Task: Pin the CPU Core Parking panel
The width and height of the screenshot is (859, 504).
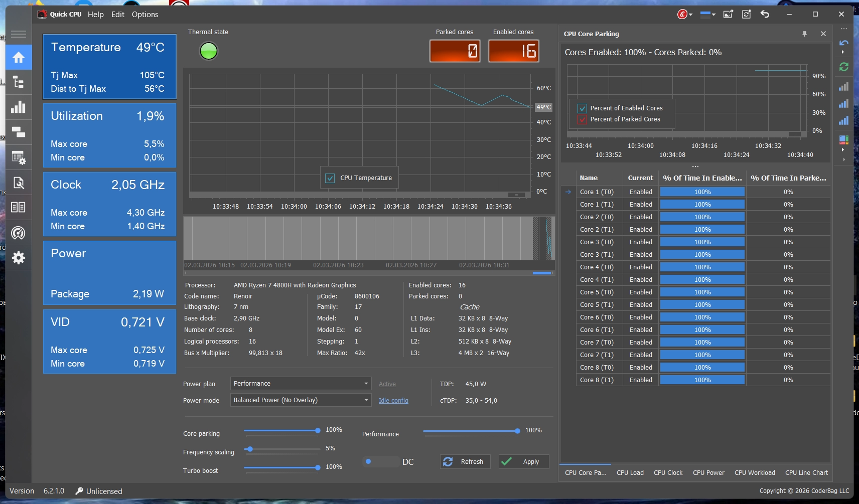Action: click(x=805, y=34)
